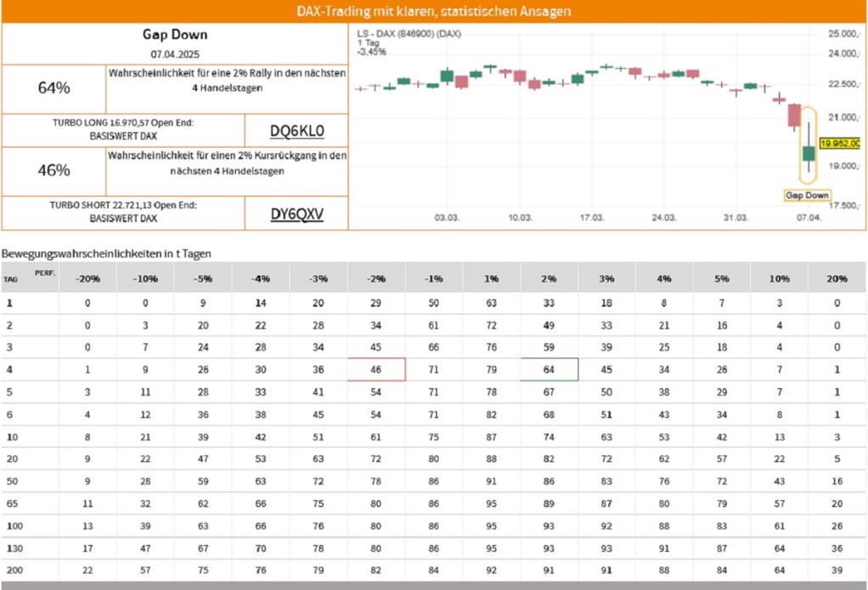Click the LS - DAX (846900) chart title
The height and width of the screenshot is (590, 868).
click(409, 33)
